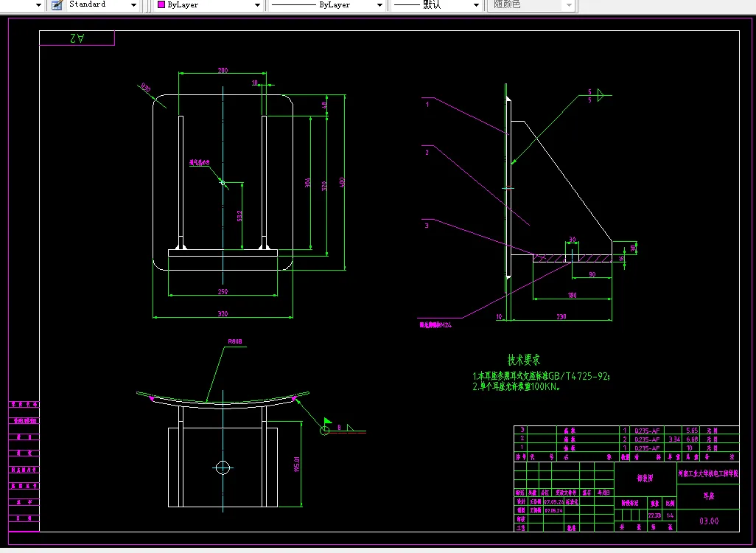Select the R30 corner radius text

coord(144,88)
